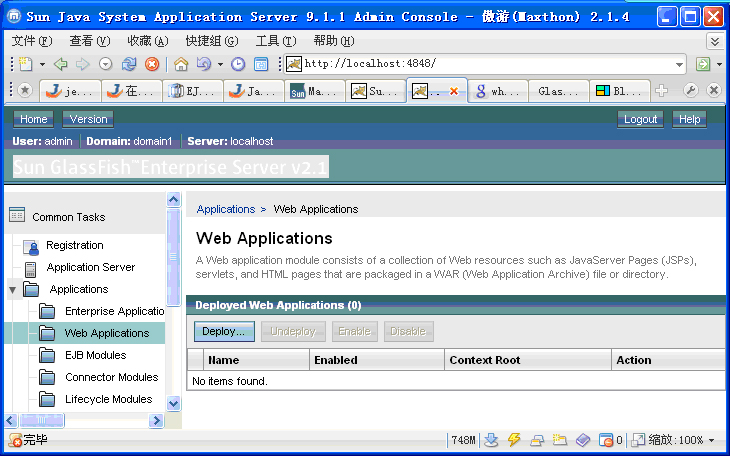Screen dimensions: 730x456
Task: Click the Applications breadcrumb link
Action: [225, 209]
